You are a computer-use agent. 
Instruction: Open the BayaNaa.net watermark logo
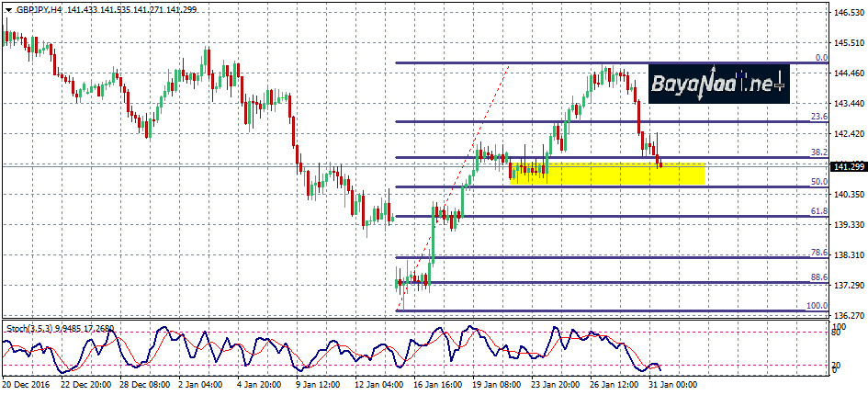tap(718, 85)
